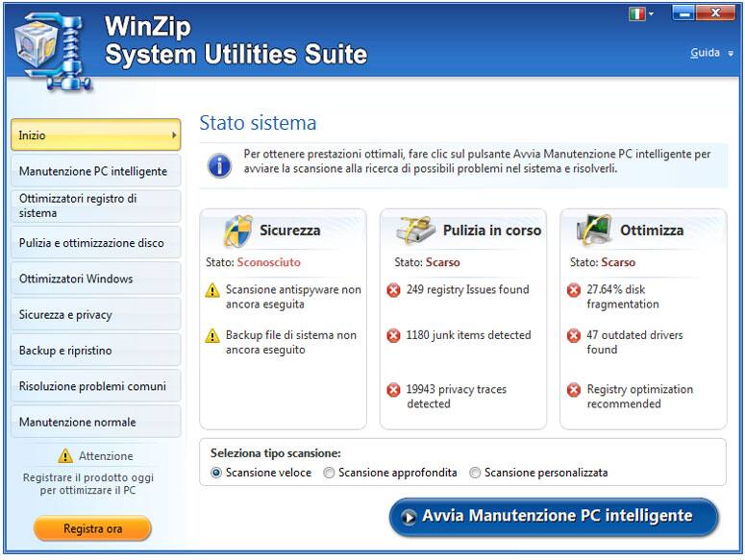The height and width of the screenshot is (560, 745).
Task: Open Manutenzione PC intelligente in sidebar
Action: tap(94, 171)
